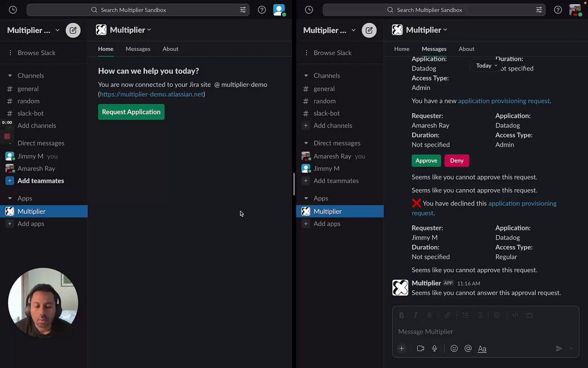
Task: Open the emoji picker in the composer
Action: (x=454, y=349)
